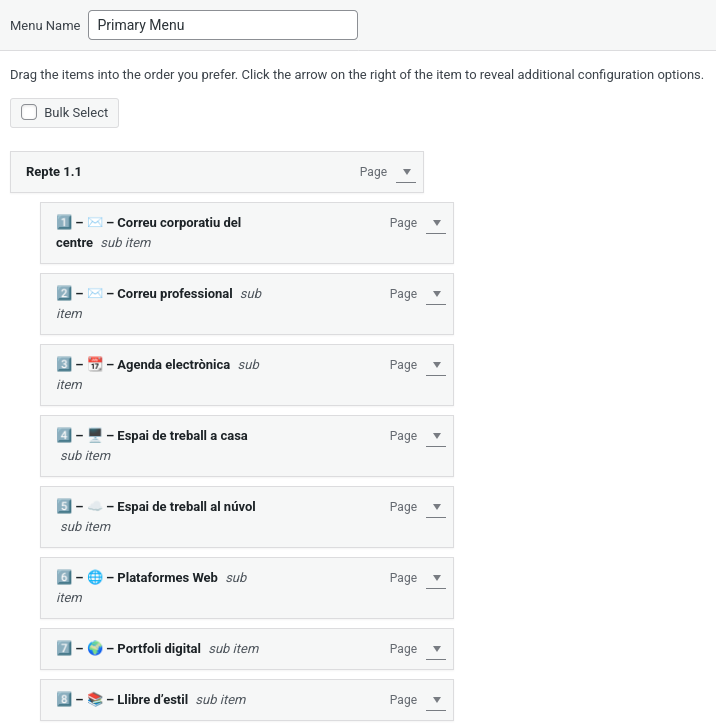Click the books icon in Llibre d'estil item

point(95,700)
